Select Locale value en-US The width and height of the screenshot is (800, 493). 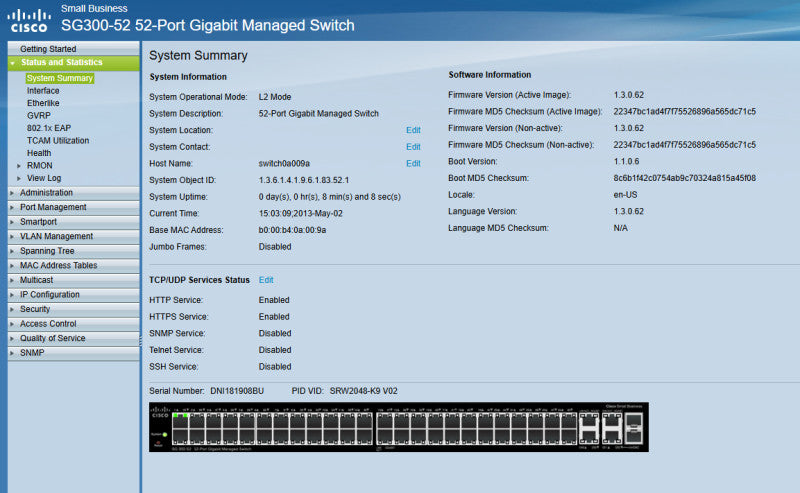(x=625, y=195)
